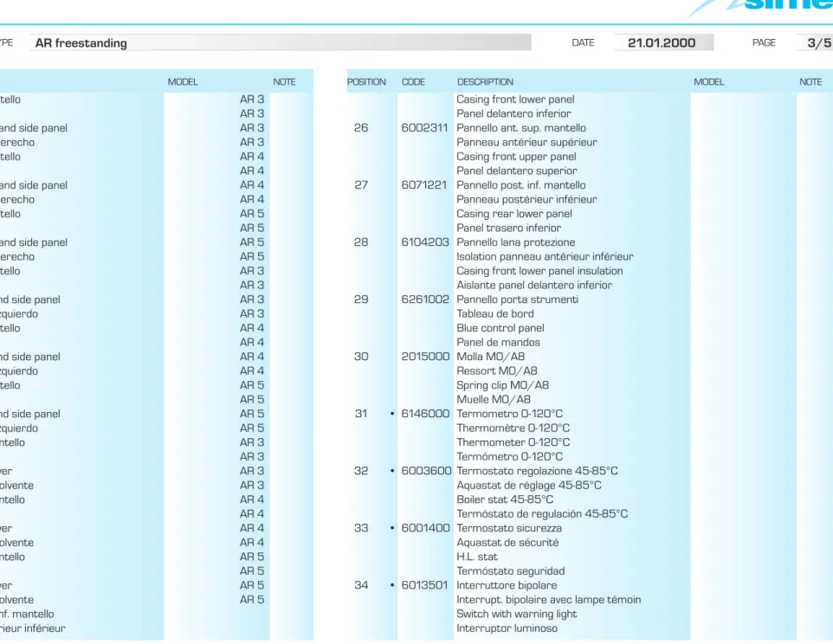Viewport: 833px width, 644px height.
Task: Click 'Thermometer 0-120°C' text
Action: [513, 442]
